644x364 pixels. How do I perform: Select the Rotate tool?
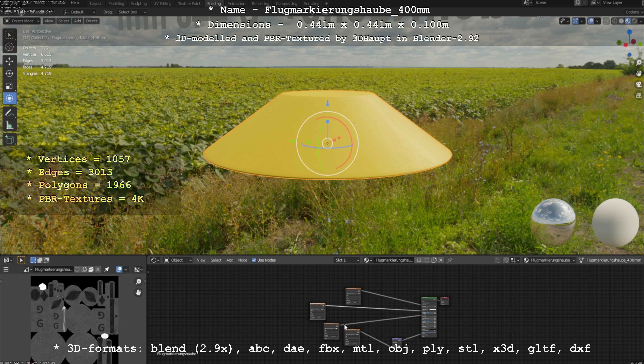click(9, 73)
